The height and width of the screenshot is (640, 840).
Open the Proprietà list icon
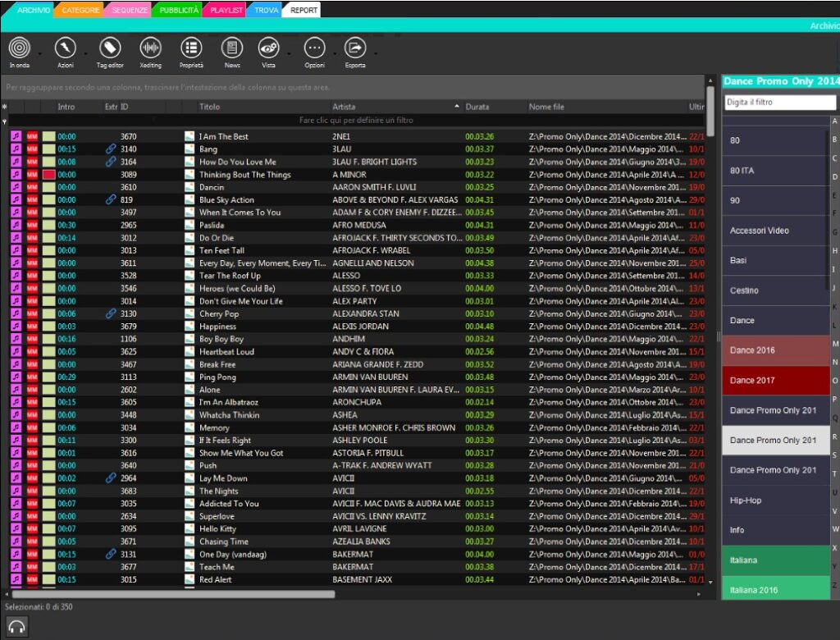click(x=191, y=48)
